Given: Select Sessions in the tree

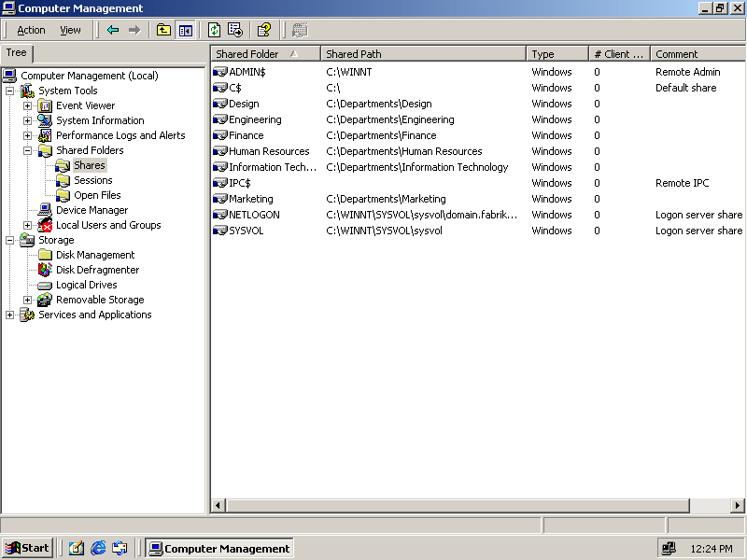Looking at the screenshot, I should [x=93, y=180].
